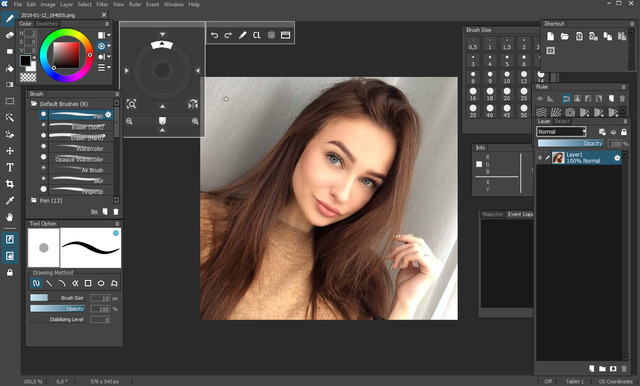Open the Color panel menu icon
Image resolution: width=640 pixels, height=386 pixels.
107,24
